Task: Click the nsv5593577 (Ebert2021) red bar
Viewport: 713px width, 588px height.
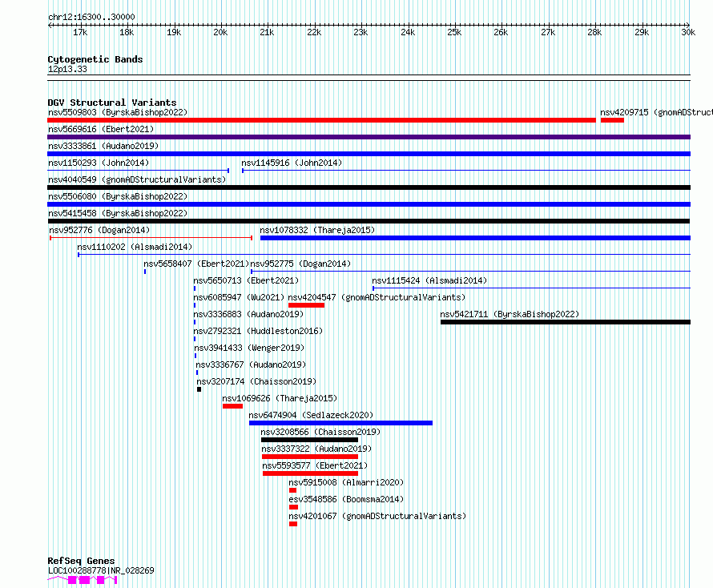Action: pos(311,473)
